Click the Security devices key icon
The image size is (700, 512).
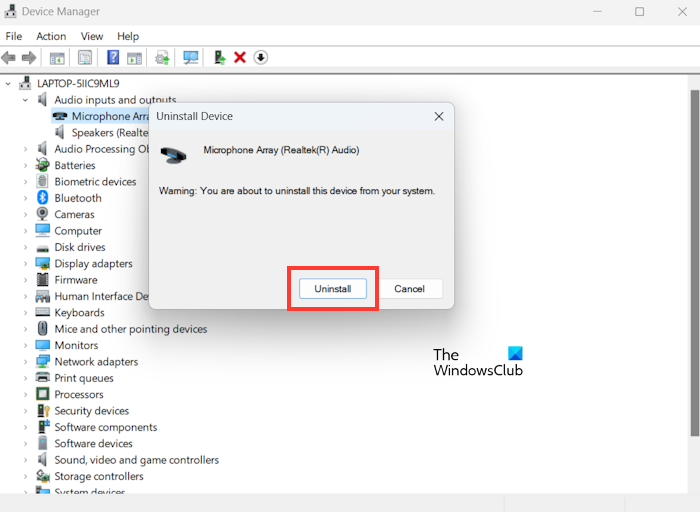click(43, 411)
